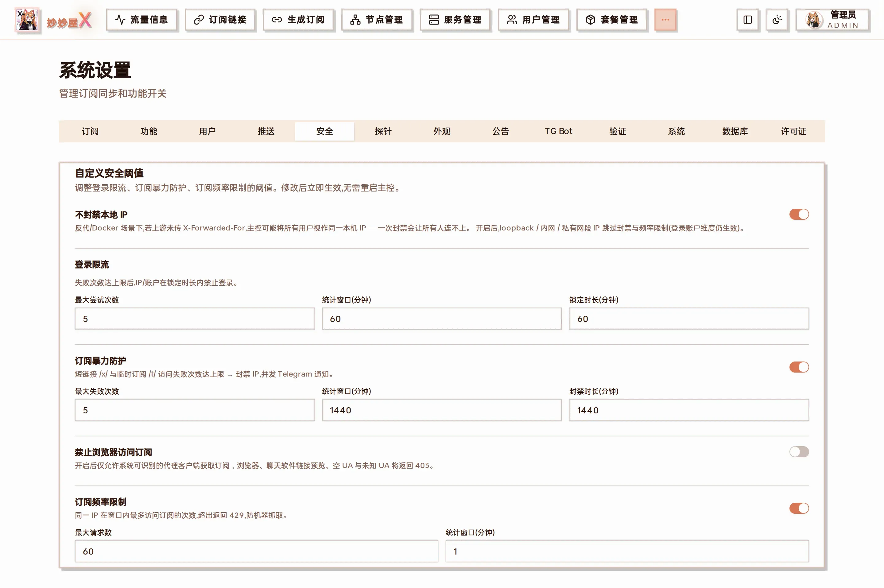Switch to the 功能 tab
884x588 pixels.
149,131
